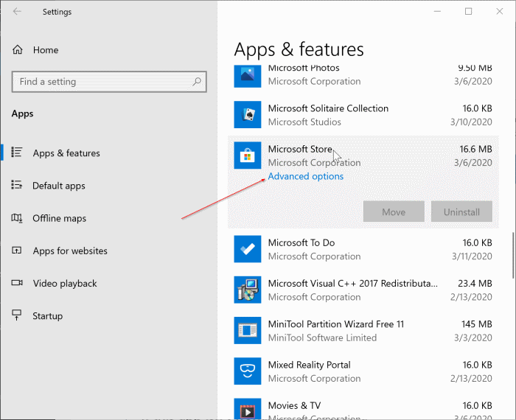This screenshot has height=420, width=516.
Task: Click the 145 MB size value
Action: click(476, 324)
